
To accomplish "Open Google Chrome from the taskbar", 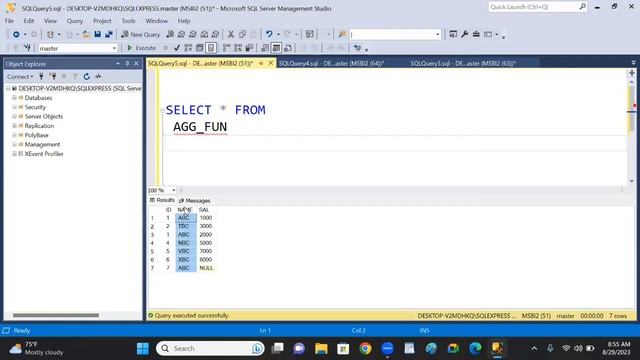I will point(365,349).
